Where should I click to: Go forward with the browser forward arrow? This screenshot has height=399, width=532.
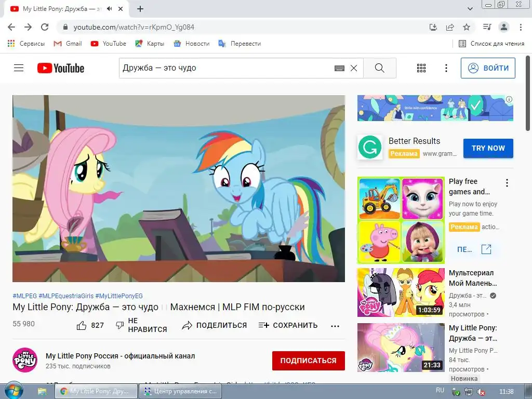(x=28, y=27)
